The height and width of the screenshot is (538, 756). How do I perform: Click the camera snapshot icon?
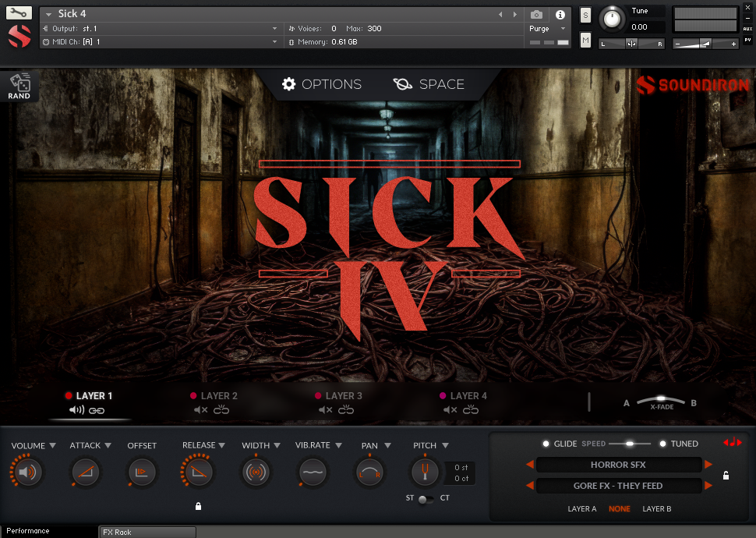click(536, 15)
